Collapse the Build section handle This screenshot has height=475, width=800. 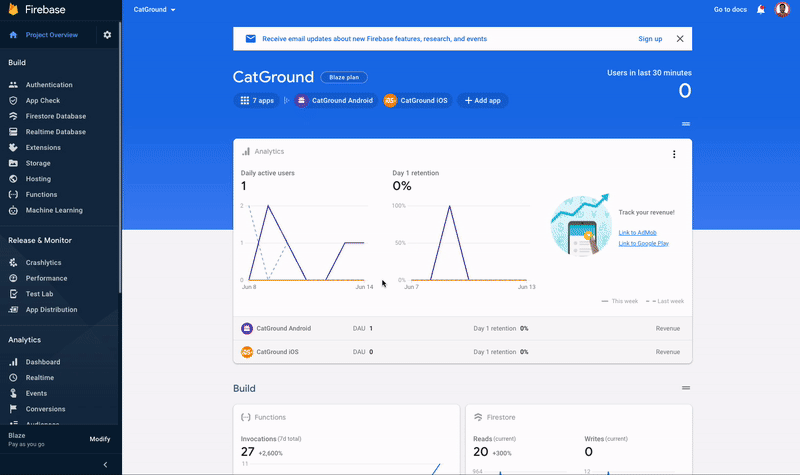686,388
